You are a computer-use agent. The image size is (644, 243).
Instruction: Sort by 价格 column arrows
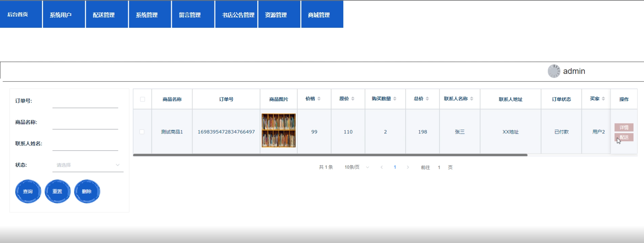(319, 99)
